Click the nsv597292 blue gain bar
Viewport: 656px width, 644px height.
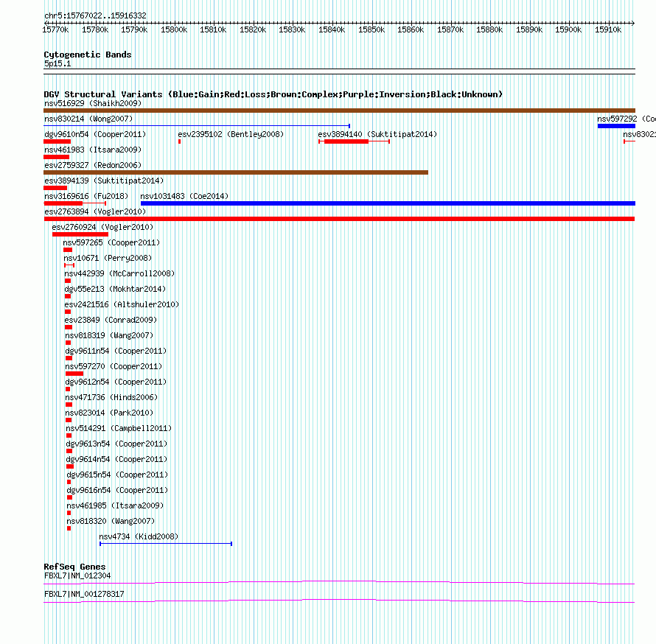616,126
